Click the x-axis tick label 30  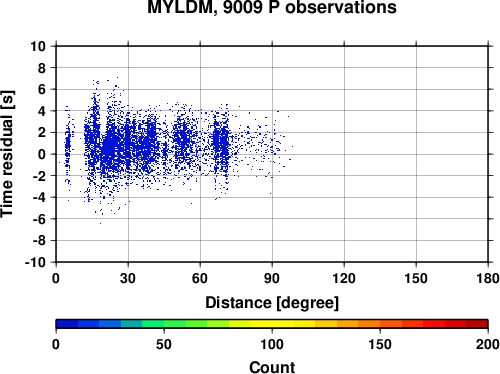(x=128, y=278)
